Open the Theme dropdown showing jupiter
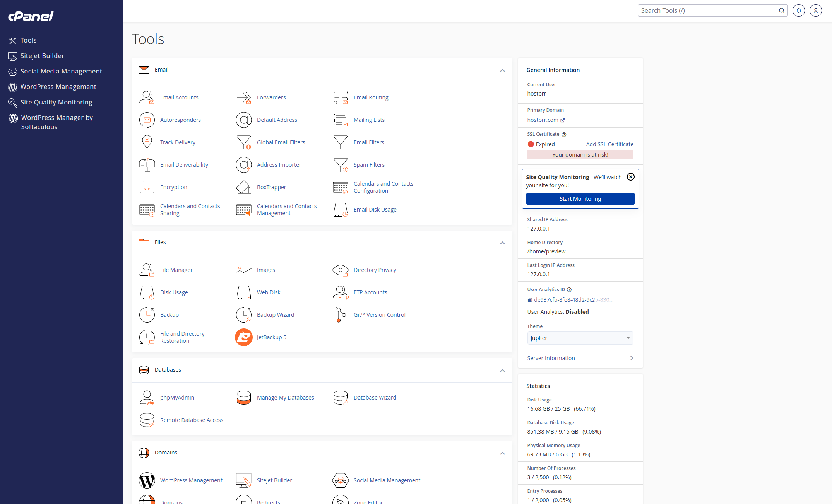Screen dimensions: 832x504 [580, 338]
